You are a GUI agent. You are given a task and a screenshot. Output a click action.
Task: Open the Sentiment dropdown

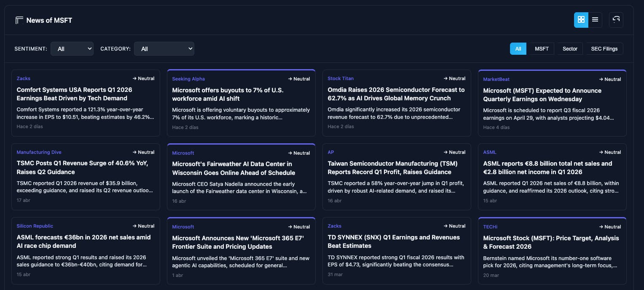tap(72, 48)
